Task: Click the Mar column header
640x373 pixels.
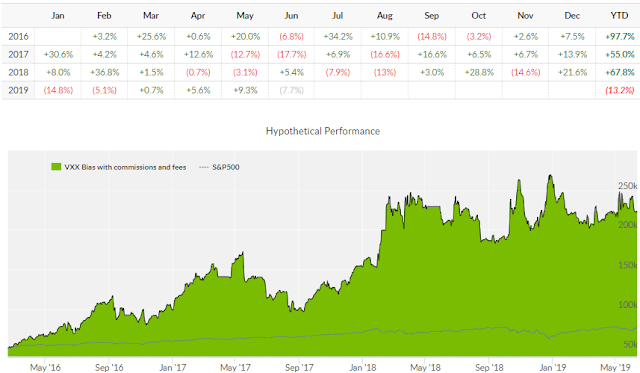Action: (x=151, y=16)
